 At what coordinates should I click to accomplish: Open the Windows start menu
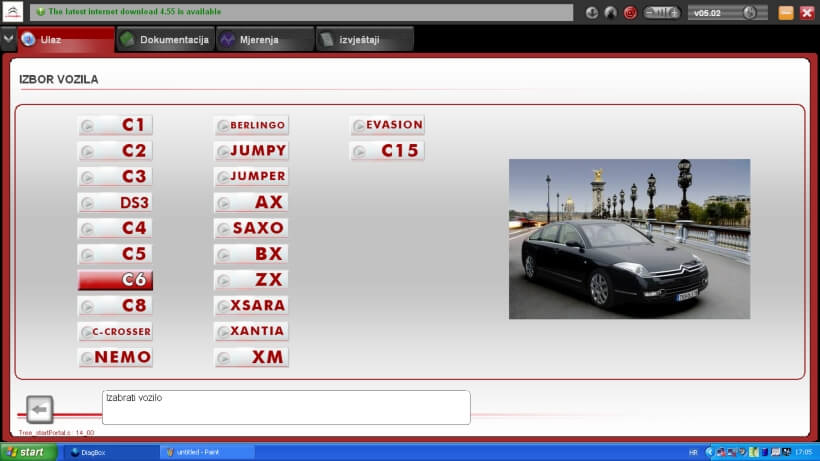28,453
